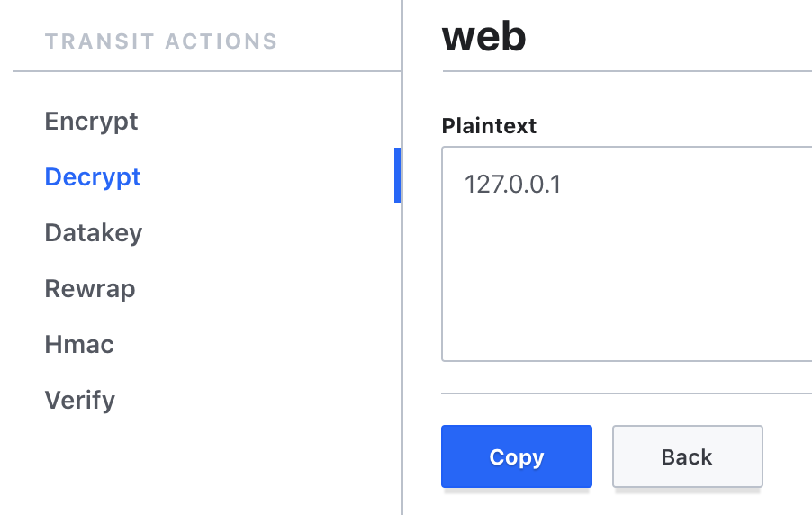Select the active Decrypt action
Screen dimensions: 812x515
click(93, 176)
